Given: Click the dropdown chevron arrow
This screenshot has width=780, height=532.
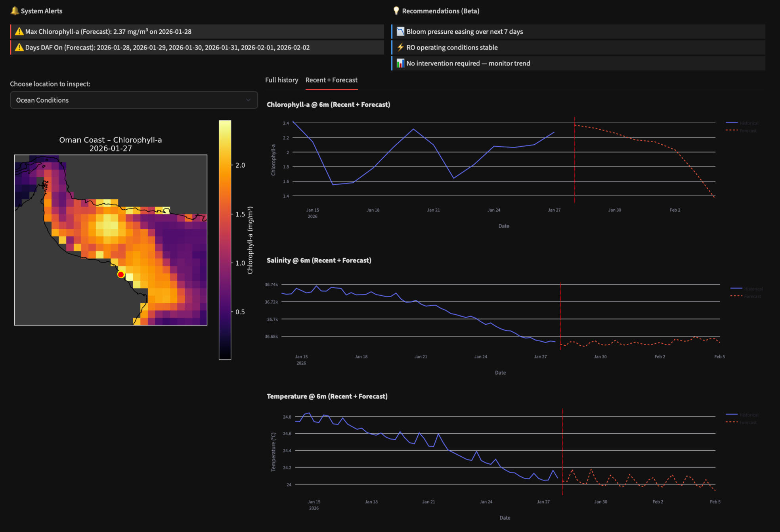Looking at the screenshot, I should (249, 100).
